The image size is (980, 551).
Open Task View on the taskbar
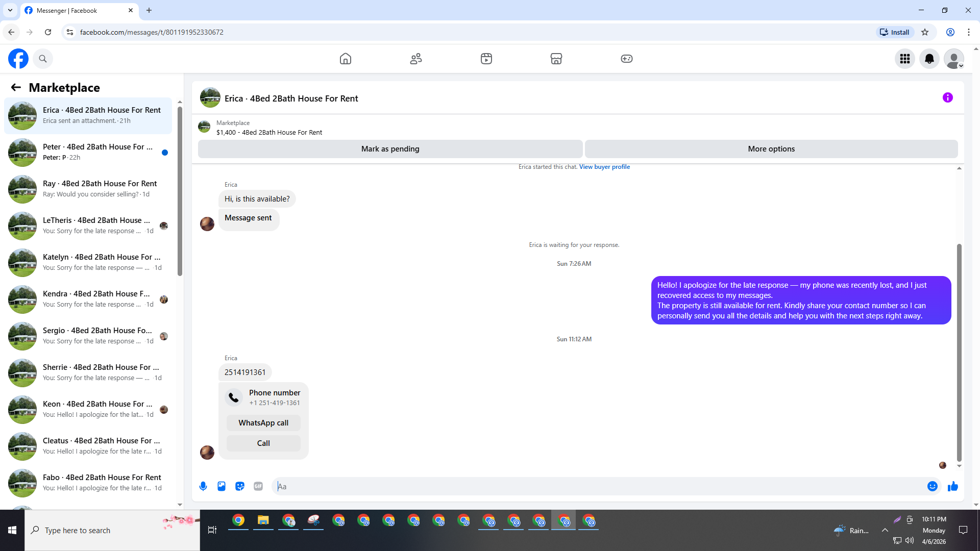tap(212, 531)
